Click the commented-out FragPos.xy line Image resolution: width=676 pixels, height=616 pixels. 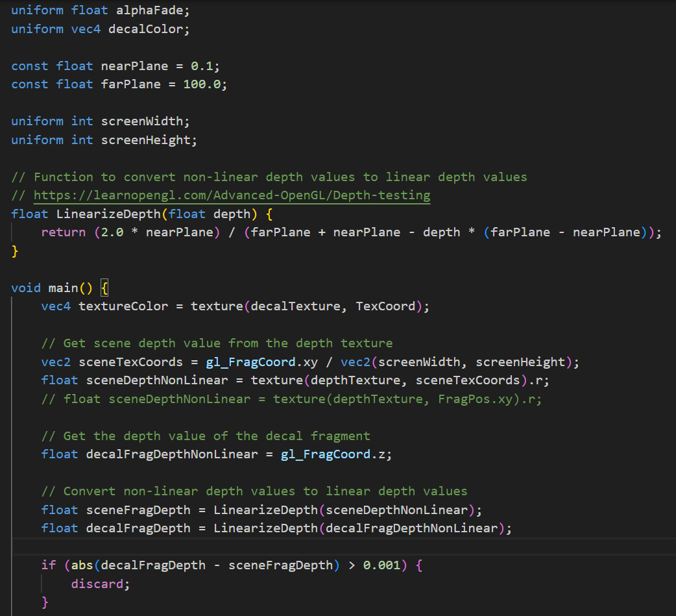point(291,399)
